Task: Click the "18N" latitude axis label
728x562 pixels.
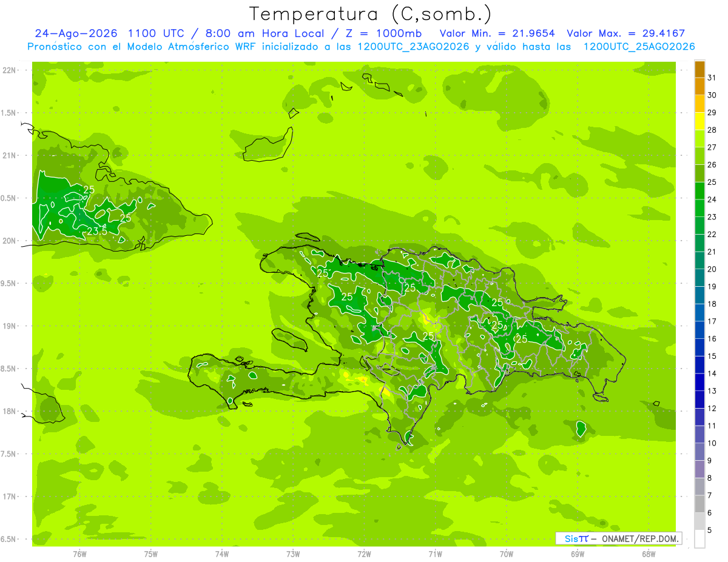Action: 10,411
